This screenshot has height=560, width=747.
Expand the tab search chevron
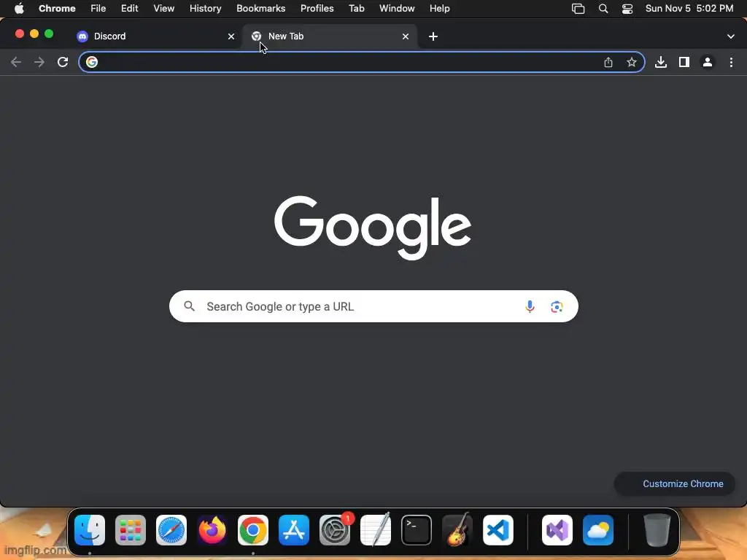(x=730, y=36)
